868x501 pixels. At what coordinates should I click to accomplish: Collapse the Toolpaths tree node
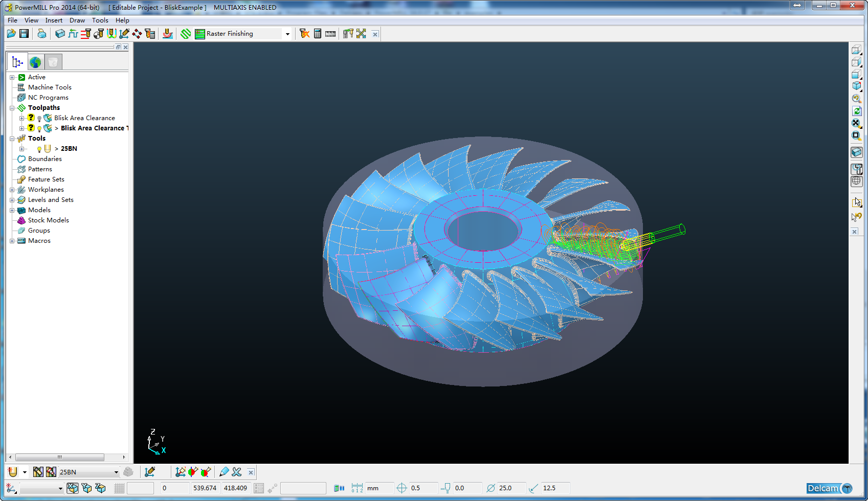coord(12,108)
